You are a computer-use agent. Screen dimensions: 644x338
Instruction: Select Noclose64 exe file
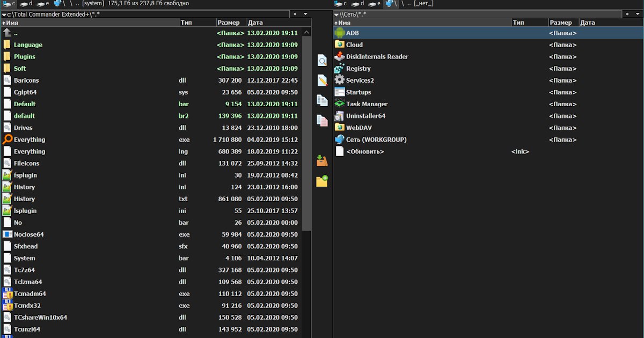click(x=151, y=234)
